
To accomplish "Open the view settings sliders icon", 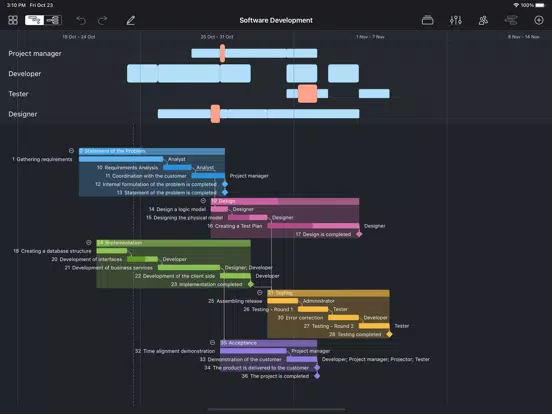I will point(456,20).
